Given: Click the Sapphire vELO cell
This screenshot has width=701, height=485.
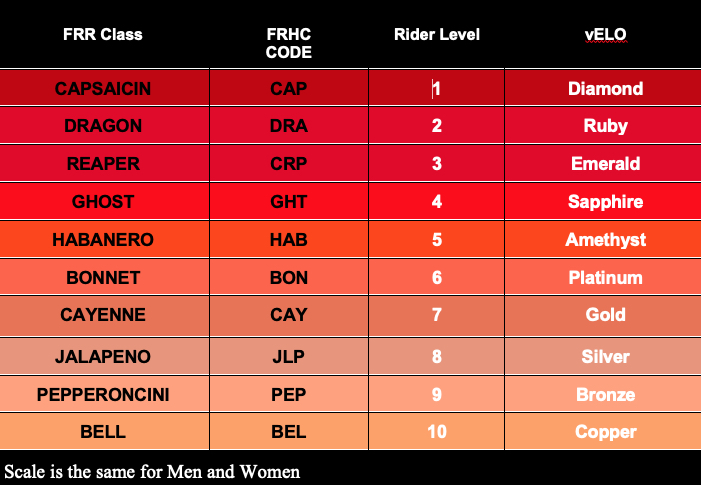Looking at the screenshot, I should pyautogui.click(x=605, y=202).
